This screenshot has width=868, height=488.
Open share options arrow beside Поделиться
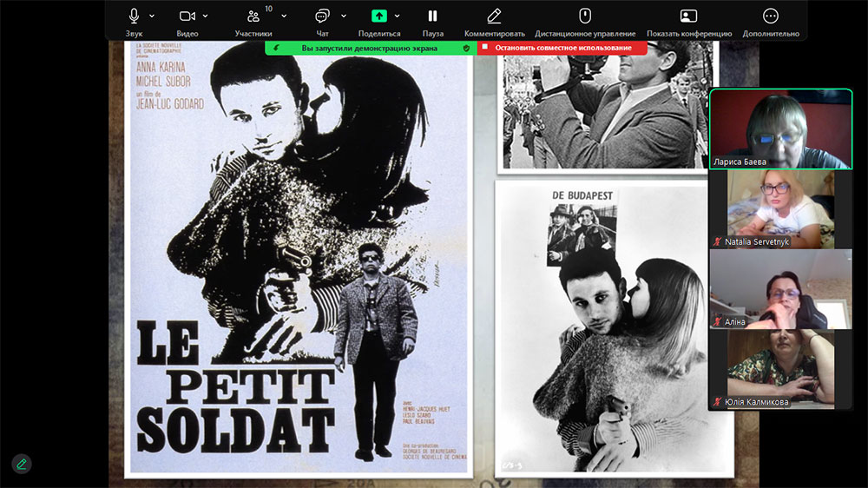point(397,16)
